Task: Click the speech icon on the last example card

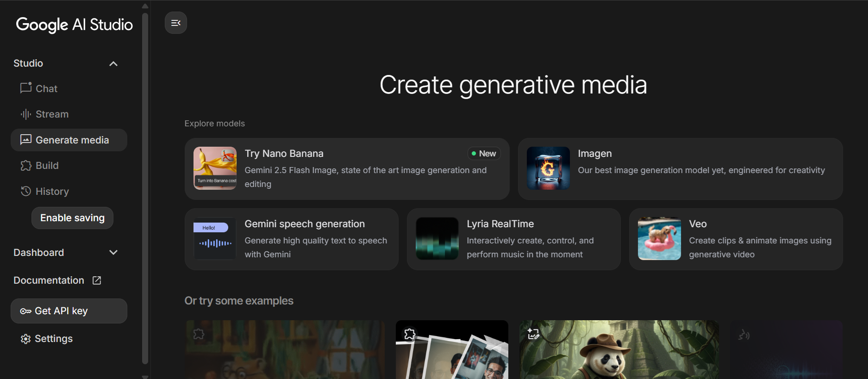Action: pos(744,335)
